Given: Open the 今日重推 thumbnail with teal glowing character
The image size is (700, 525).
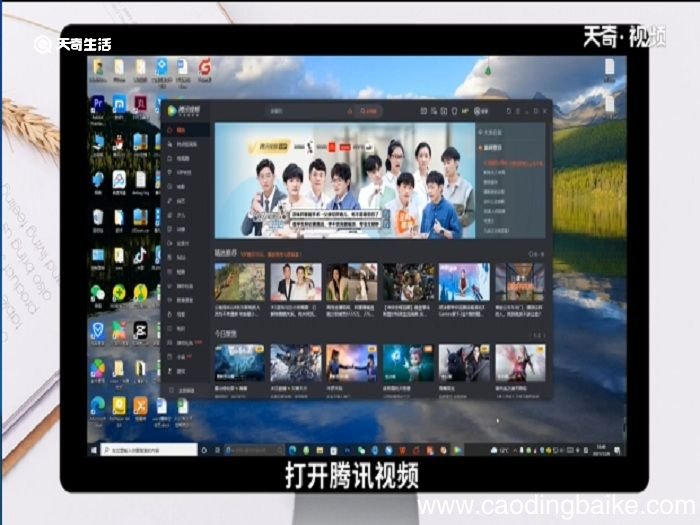Looking at the screenshot, I should pyautogui.click(x=408, y=362).
